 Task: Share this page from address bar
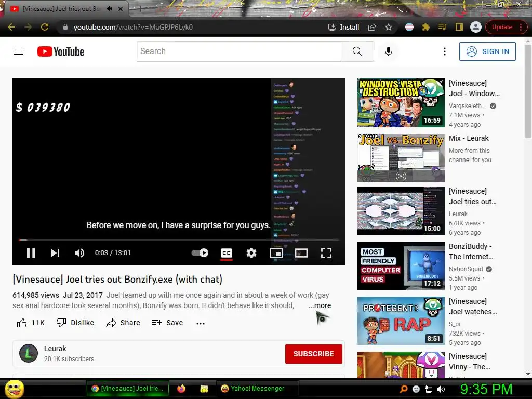click(372, 27)
